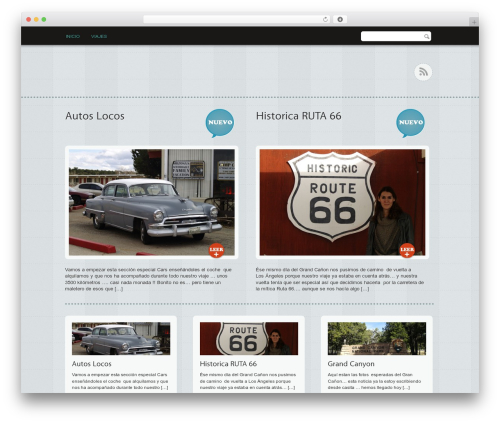This screenshot has height=423, width=500.
Task: Open the large vintage car photo
Action: point(152,202)
